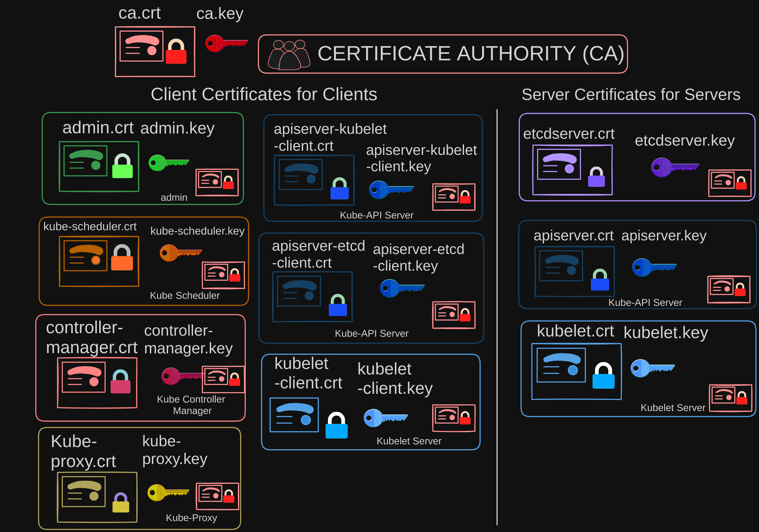Viewport: 759px width, 532px height.
Task: Click the 'kubelet -client.crt' label
Action: [x=308, y=373]
